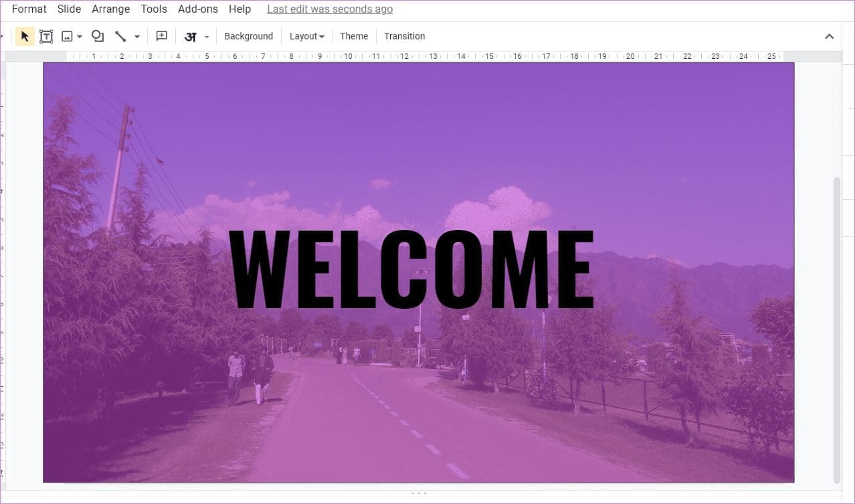Click the vertical scrollbar thumb
This screenshot has width=855, height=504.
836,329
